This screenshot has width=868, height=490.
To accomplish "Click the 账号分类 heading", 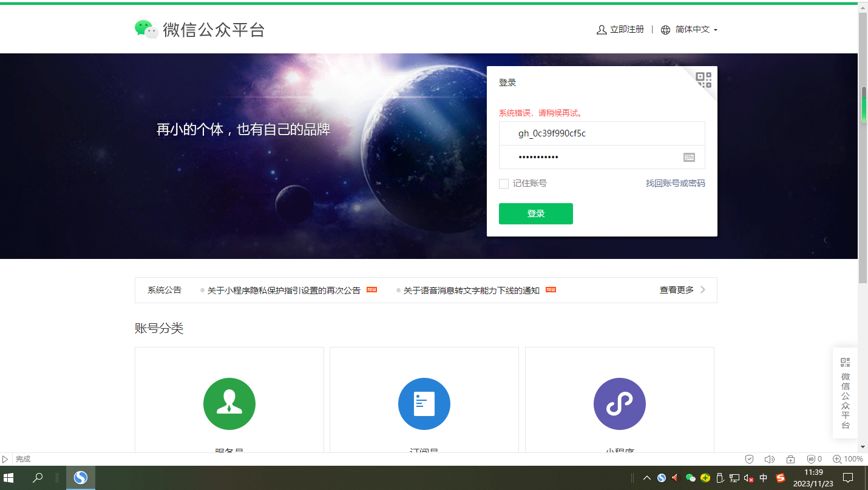I will pos(159,328).
